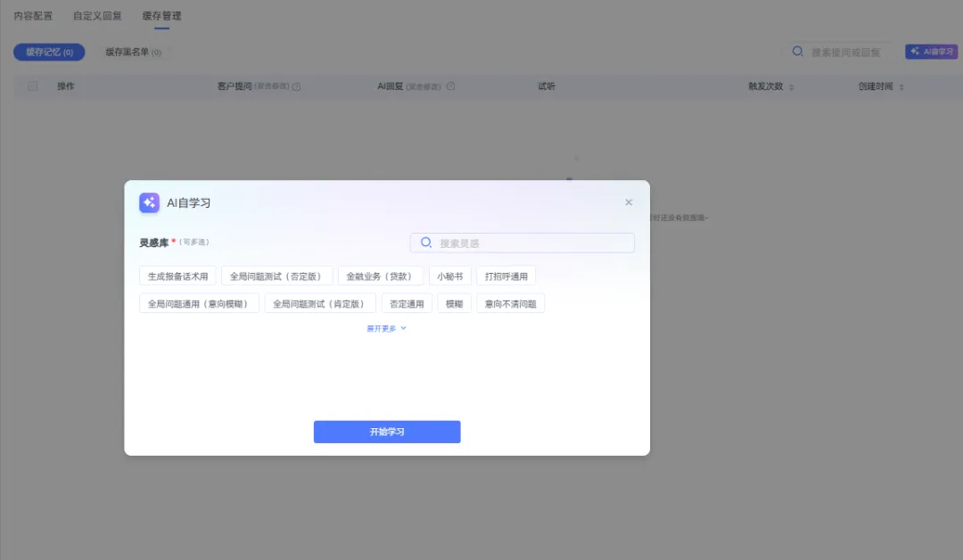The height and width of the screenshot is (560, 963).
Task: Close the AI自学习 dialog
Action: point(629,202)
